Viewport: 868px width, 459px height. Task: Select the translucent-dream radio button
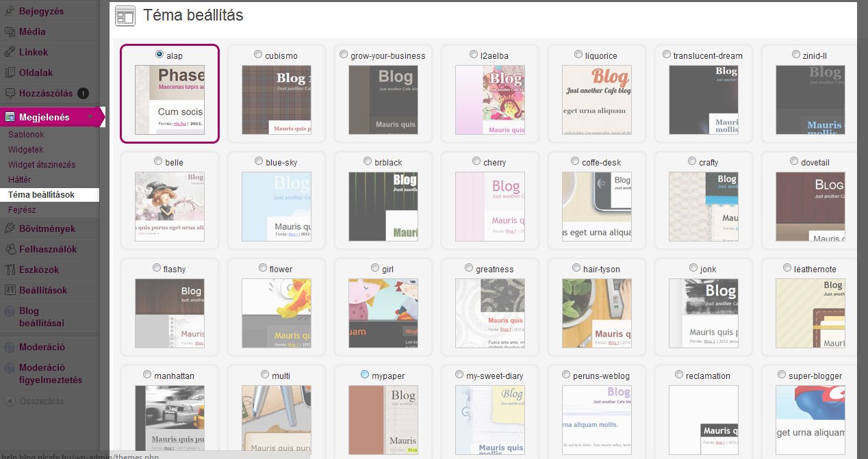point(667,55)
